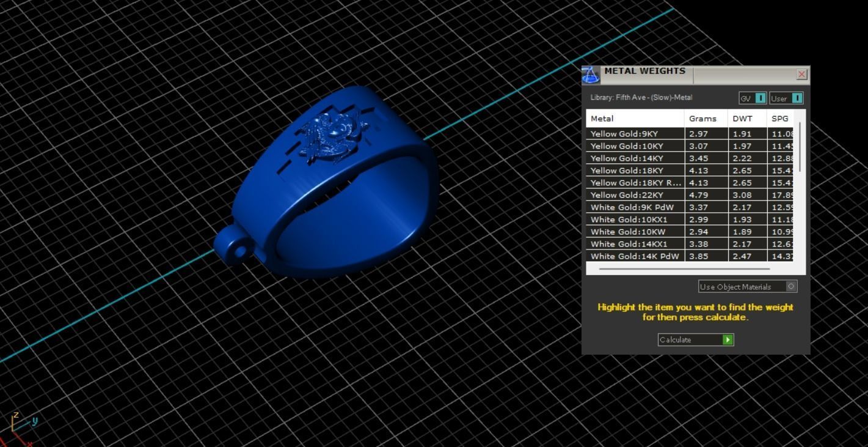Select the White Gold:10KX1 row
868x447 pixels.
[x=690, y=220]
